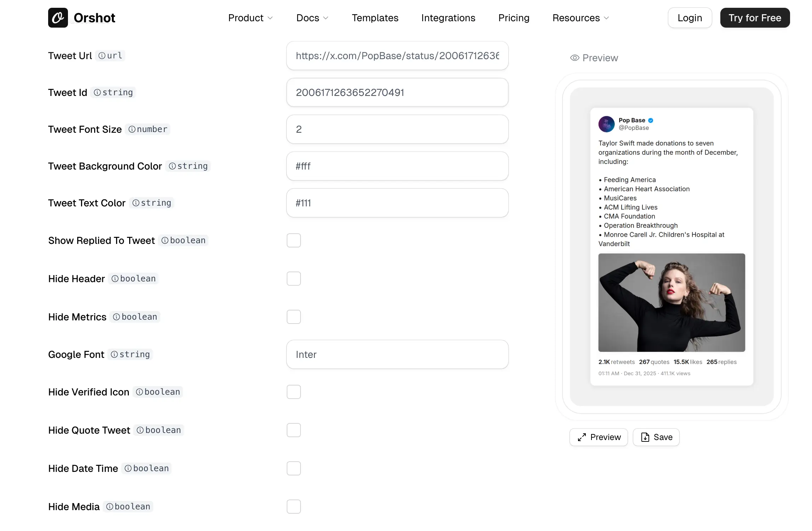This screenshot has height=531, width=812.
Task: Click Pop Base profile avatar in preview
Action: coord(606,124)
